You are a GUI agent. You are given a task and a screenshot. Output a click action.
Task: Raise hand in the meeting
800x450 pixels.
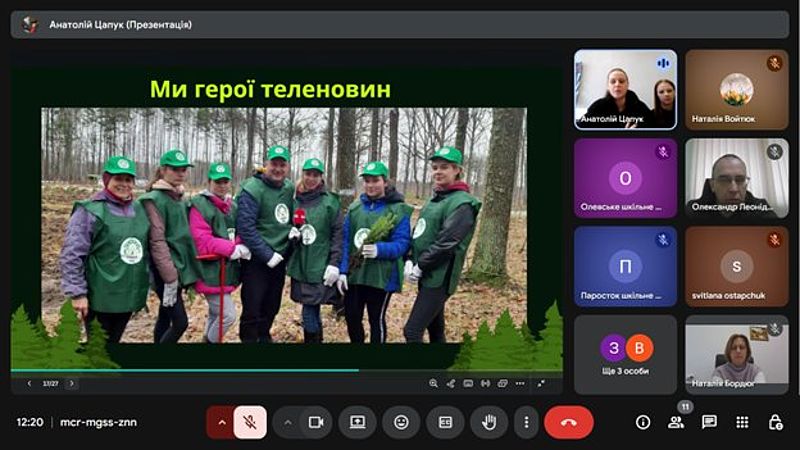click(489, 422)
